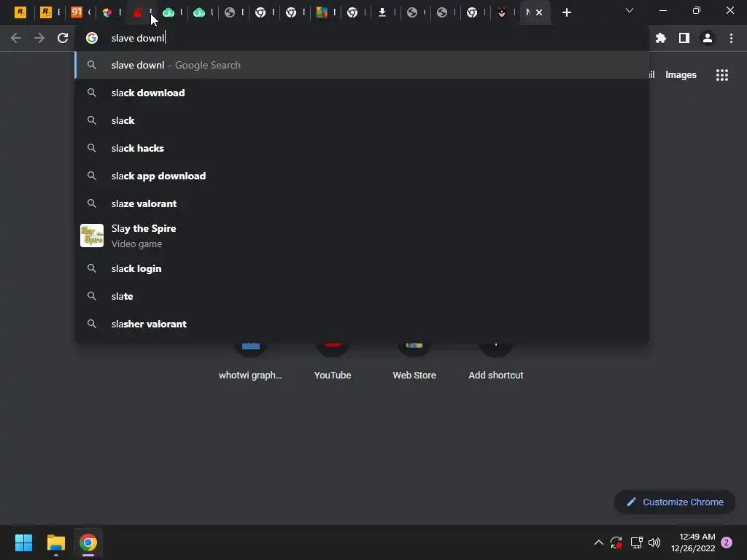The image size is (747, 560).
Task: Open a new tab with plus button
Action: 566,12
